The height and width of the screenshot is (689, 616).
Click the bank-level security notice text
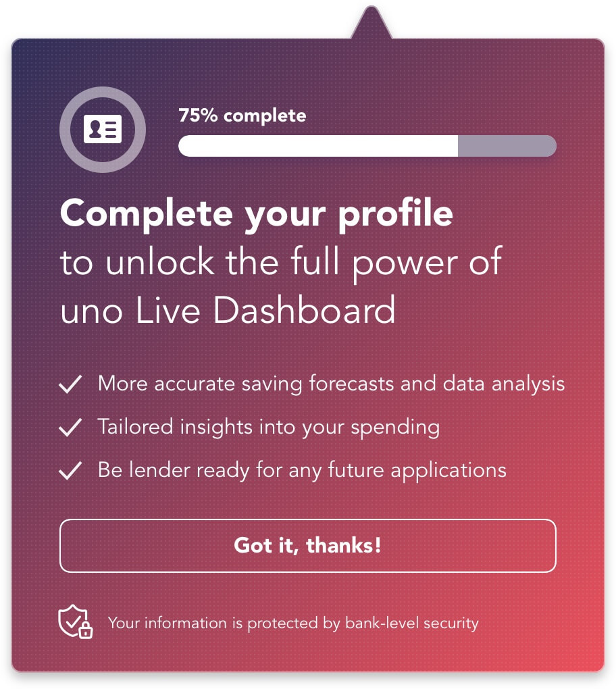tap(293, 623)
